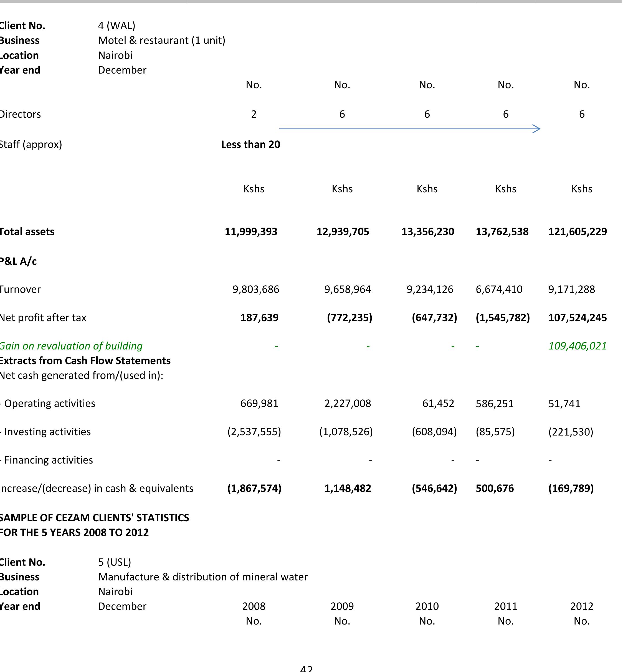
Task: Click the 2012 year column header
Action: point(582,606)
